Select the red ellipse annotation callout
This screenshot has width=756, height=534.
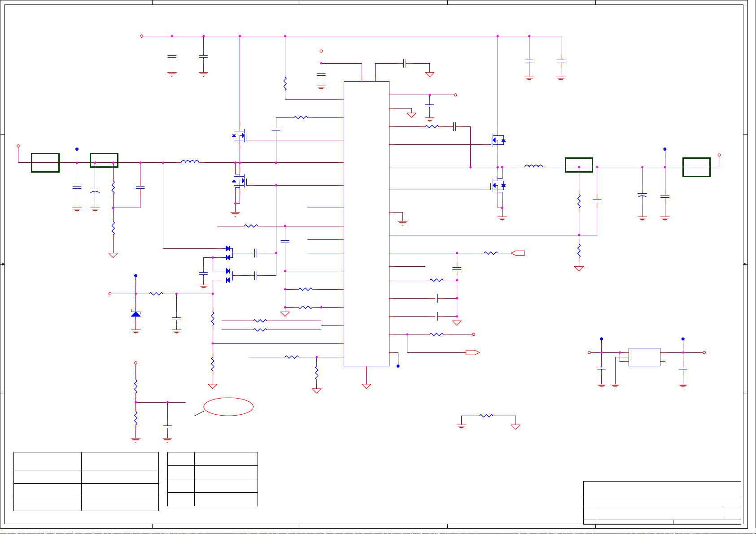(x=228, y=407)
